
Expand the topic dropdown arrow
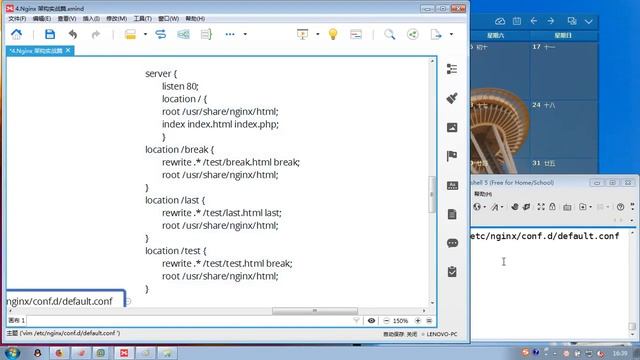(145, 34)
